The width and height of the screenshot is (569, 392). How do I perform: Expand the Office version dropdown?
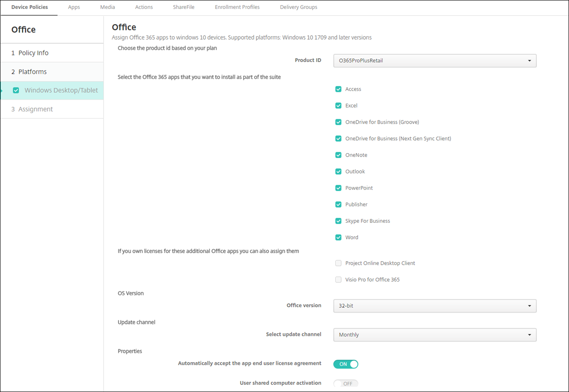click(x=434, y=306)
